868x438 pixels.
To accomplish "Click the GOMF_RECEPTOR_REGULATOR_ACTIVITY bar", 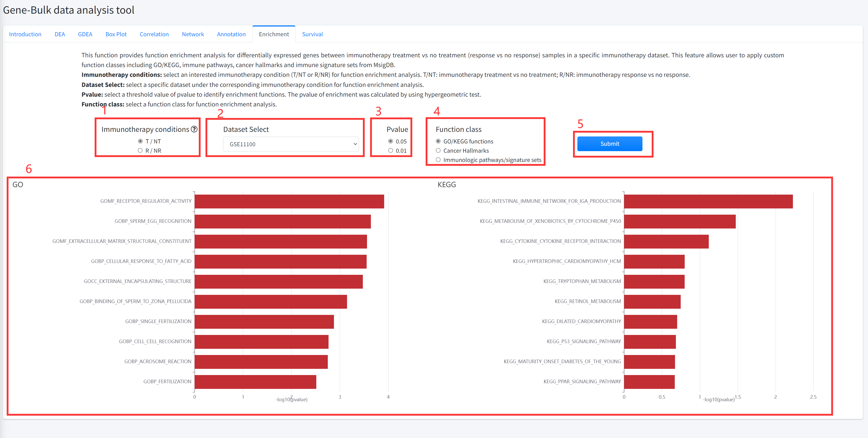I will coord(289,201).
